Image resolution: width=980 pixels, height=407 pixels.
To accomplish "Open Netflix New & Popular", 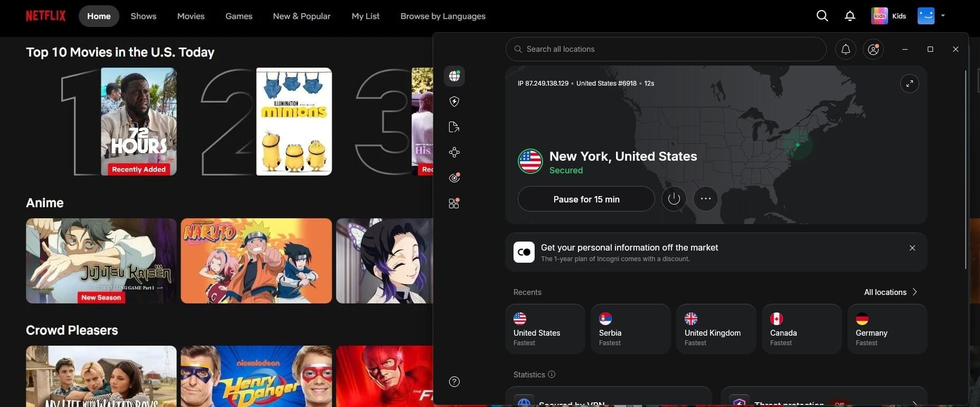I will (302, 16).
